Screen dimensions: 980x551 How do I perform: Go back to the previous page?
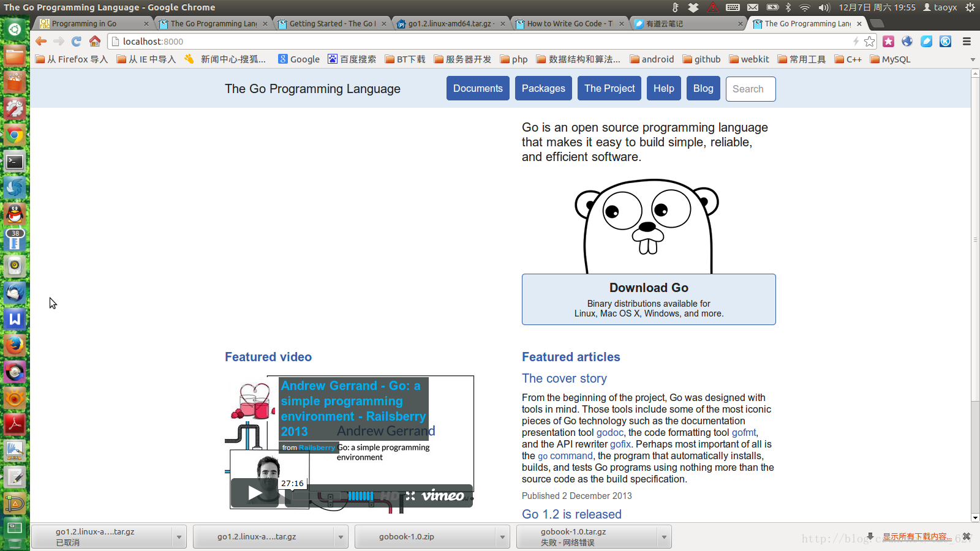[41, 41]
